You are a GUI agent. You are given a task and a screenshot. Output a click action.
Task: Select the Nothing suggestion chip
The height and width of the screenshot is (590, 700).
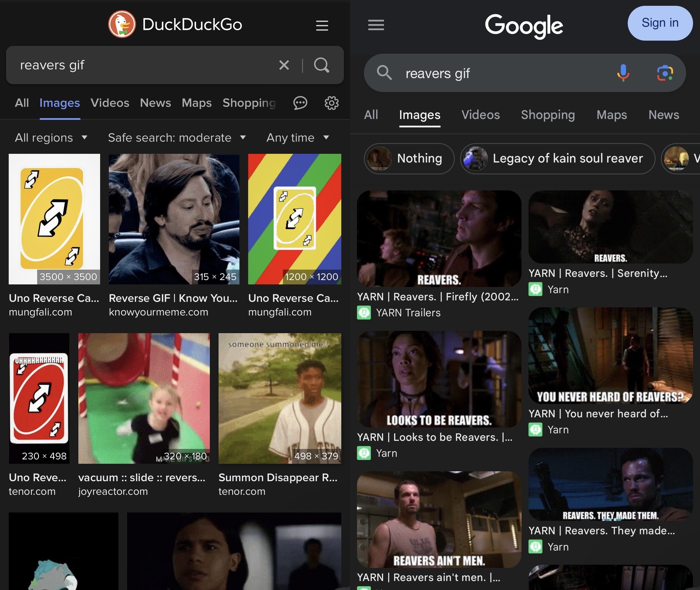point(409,158)
